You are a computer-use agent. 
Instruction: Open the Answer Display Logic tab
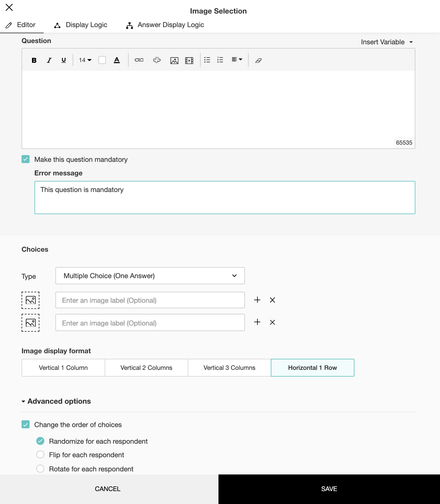pyautogui.click(x=165, y=25)
